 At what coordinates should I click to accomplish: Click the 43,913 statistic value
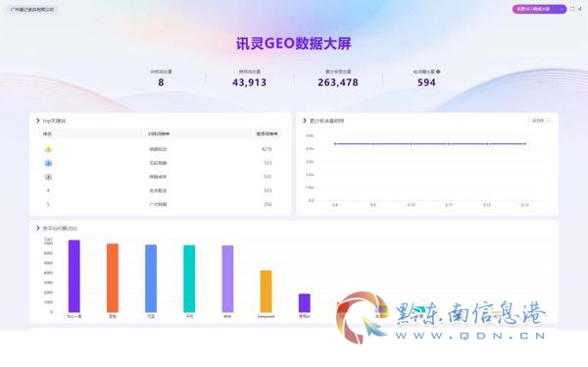pos(249,82)
